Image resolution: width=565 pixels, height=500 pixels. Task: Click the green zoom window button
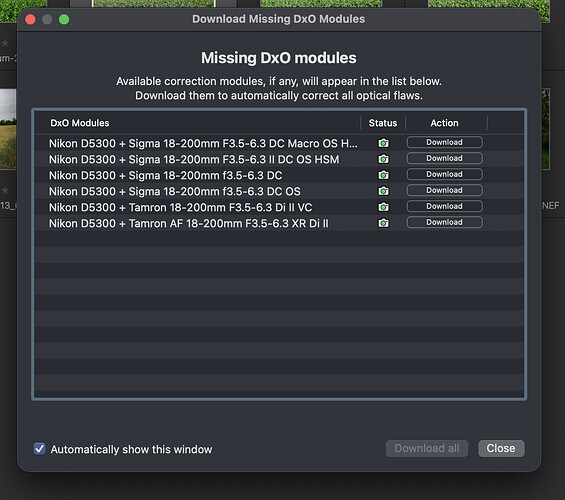coord(64,19)
